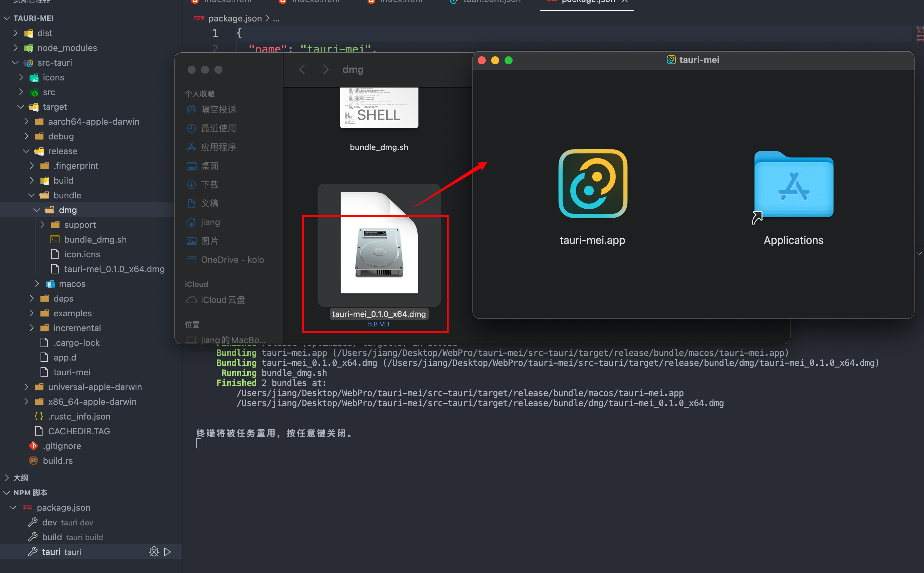Viewport: 924px width, 573px height.
Task: Click Finder back navigation arrow
Action: 302,69
